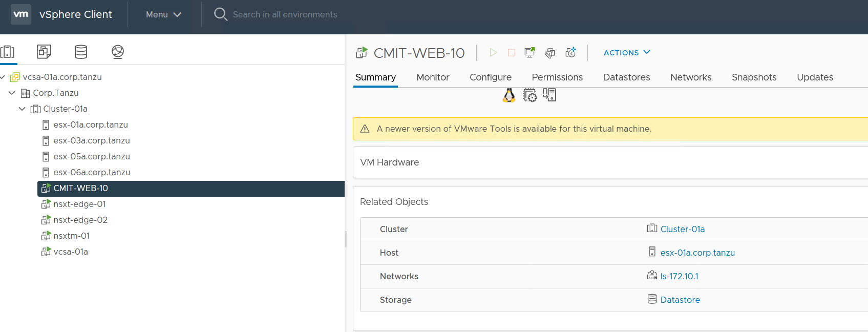Screen dimensions: 868x332
Task: Open the Hosts and Clusters view icon
Action: tap(8, 52)
